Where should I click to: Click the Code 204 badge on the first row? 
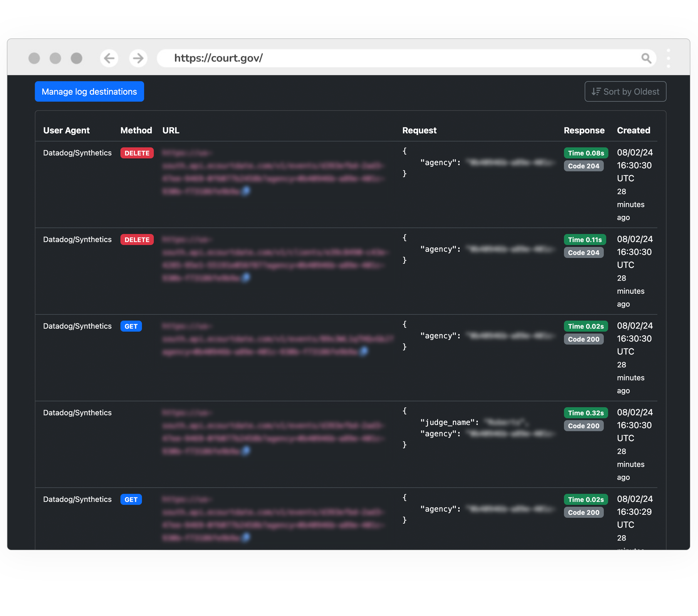pyautogui.click(x=584, y=166)
